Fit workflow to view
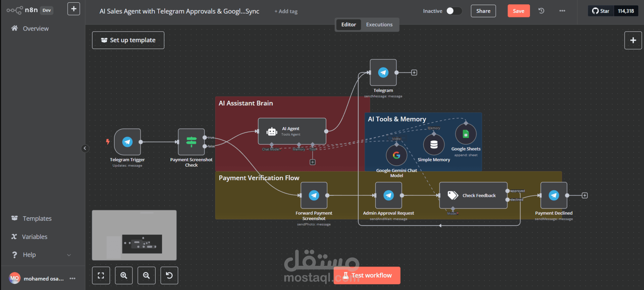644x290 pixels. (x=101, y=275)
